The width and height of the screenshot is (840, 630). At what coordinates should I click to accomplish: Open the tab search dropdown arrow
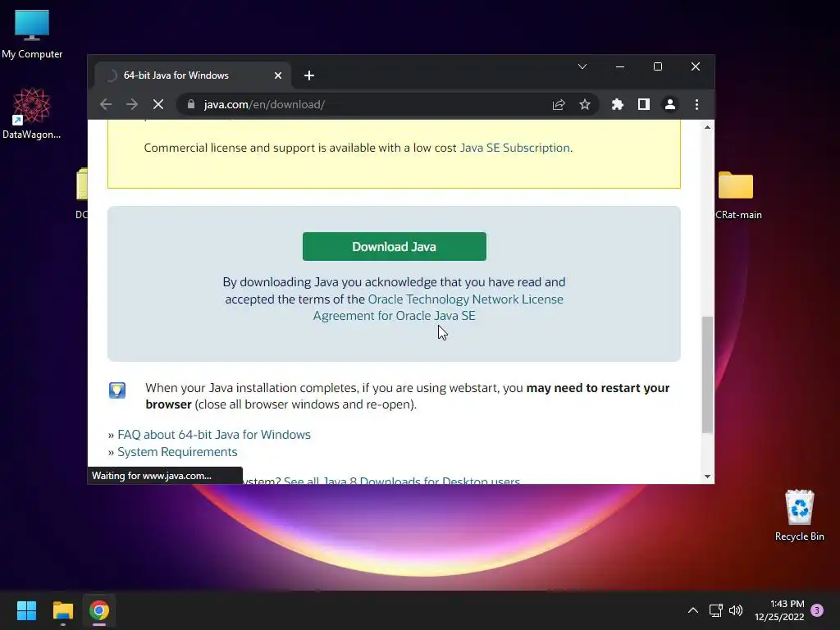(582, 66)
